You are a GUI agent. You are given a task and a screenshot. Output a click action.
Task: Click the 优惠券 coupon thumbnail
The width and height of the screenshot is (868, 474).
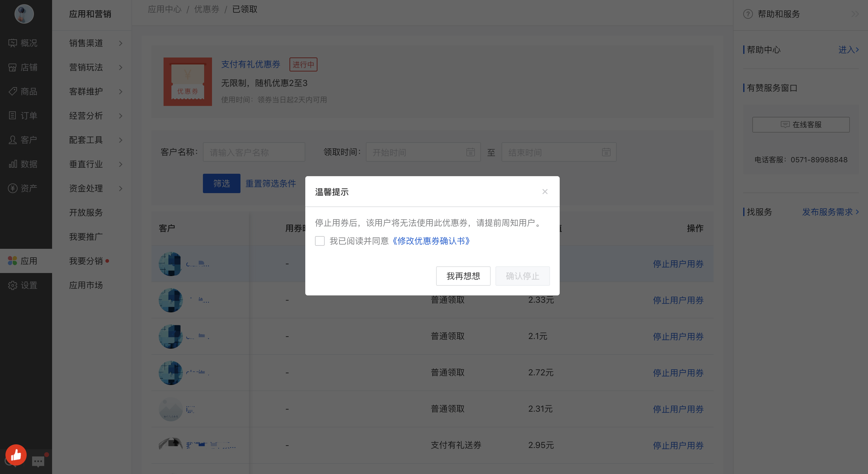coord(188,81)
